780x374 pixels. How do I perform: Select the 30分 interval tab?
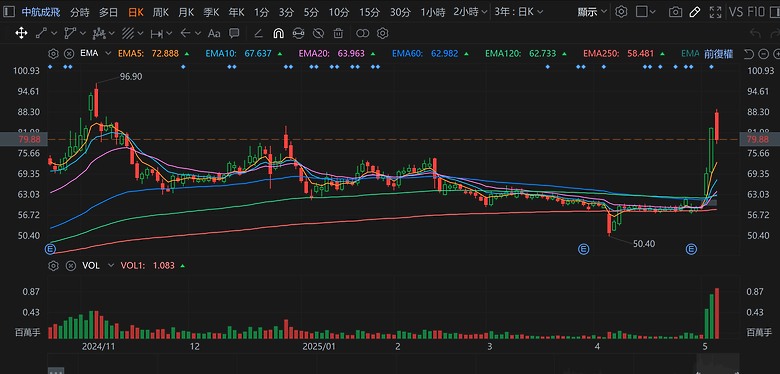[x=400, y=12]
